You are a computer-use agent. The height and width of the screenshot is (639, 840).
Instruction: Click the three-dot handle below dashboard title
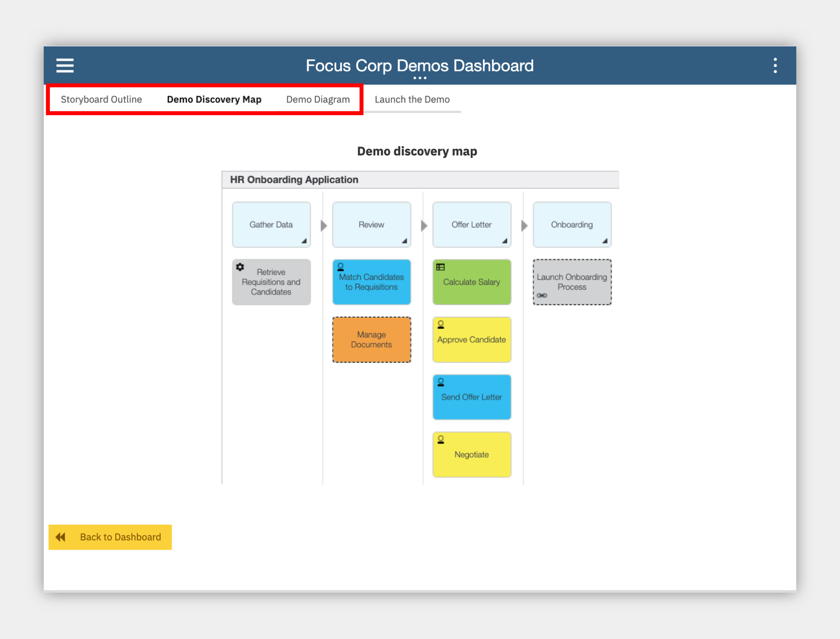420,78
